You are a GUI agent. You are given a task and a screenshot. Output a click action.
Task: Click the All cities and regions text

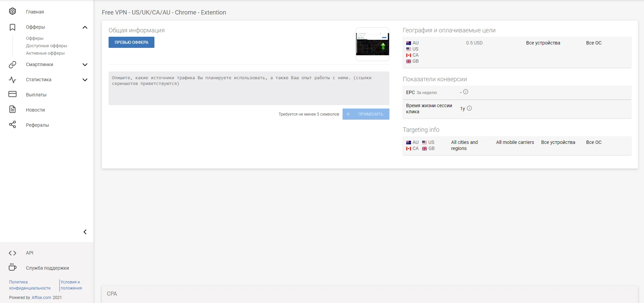pos(465,145)
